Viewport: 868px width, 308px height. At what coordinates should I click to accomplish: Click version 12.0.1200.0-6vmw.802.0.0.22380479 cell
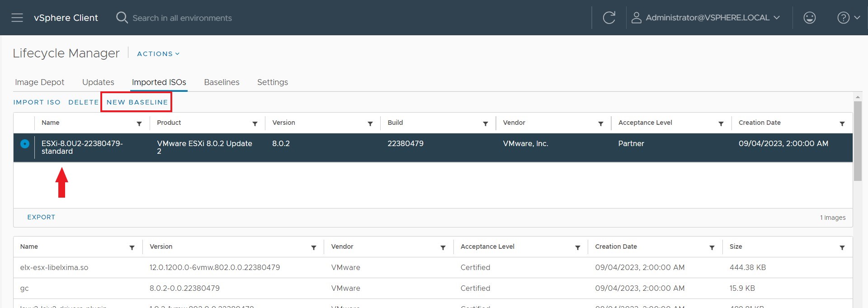(x=215, y=267)
